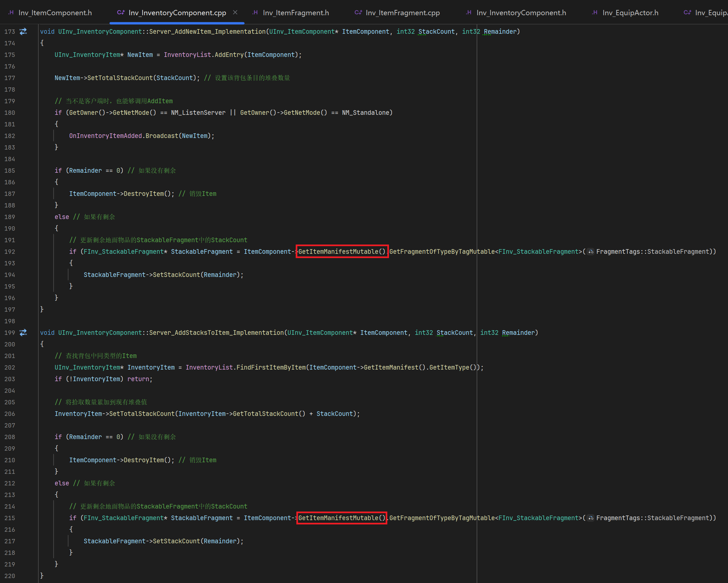This screenshot has height=583, width=728.
Task: Open the Inv_InventoryComponent.h tab
Action: point(521,13)
